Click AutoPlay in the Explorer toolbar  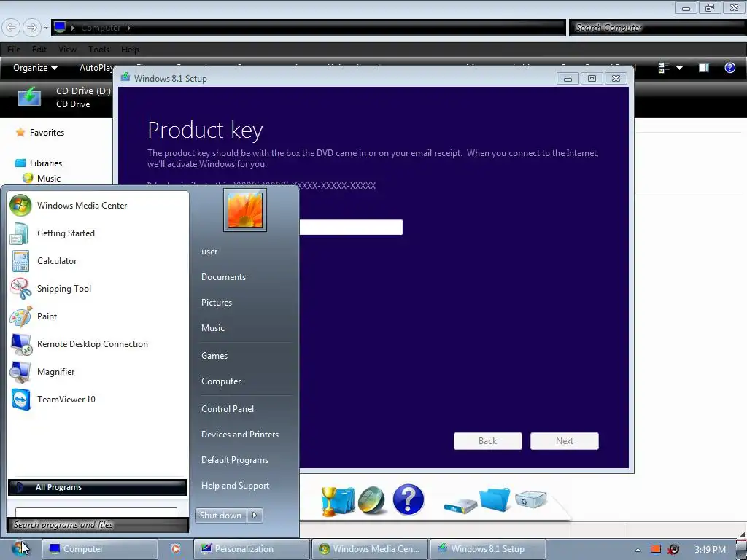click(96, 68)
